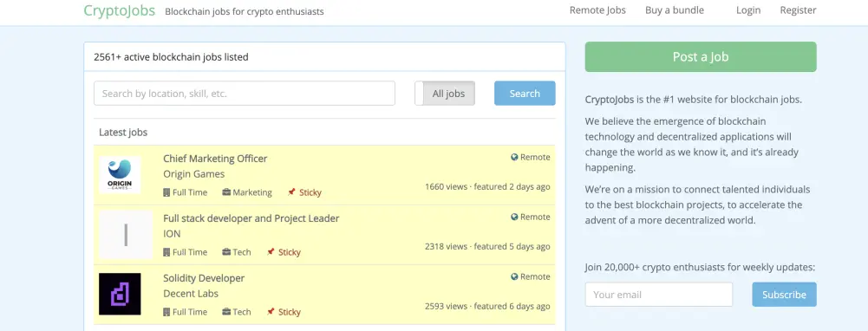Toggle the All jobs switch
This screenshot has height=331, width=868.
[445, 93]
